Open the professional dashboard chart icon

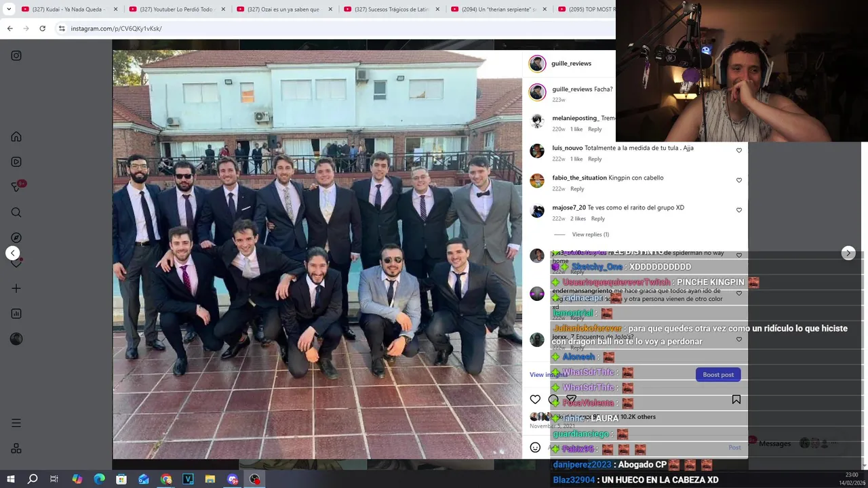tap(16, 314)
